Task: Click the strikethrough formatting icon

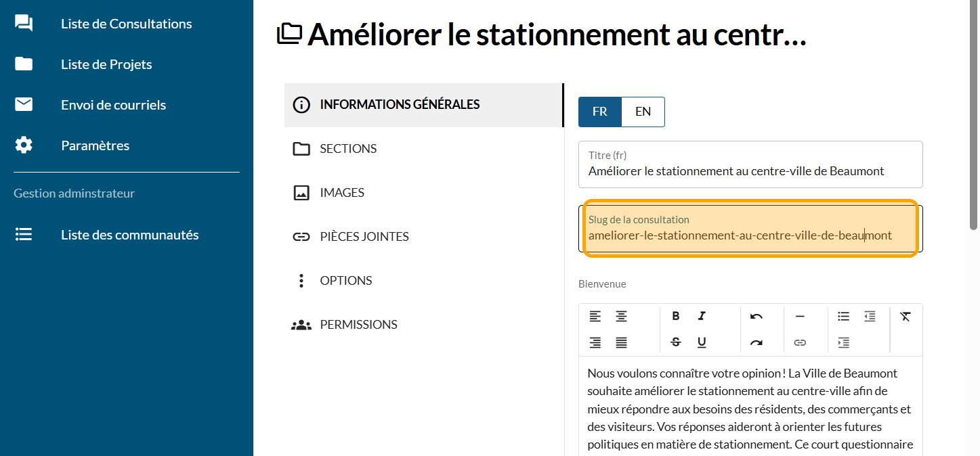Action: [x=675, y=342]
